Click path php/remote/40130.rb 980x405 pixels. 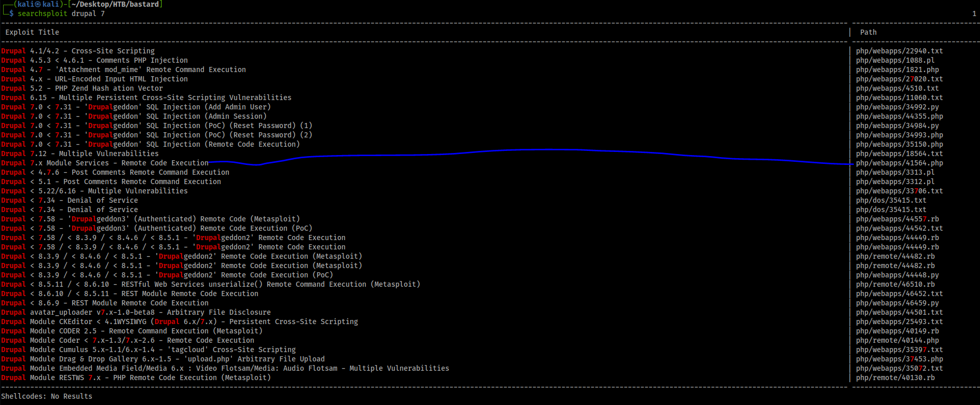tap(895, 378)
